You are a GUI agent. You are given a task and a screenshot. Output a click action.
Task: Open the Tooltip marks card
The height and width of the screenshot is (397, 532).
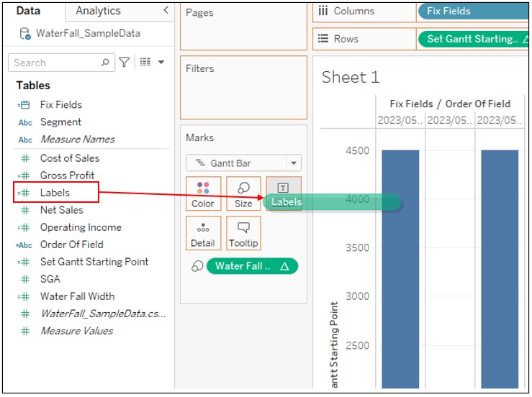(x=243, y=233)
